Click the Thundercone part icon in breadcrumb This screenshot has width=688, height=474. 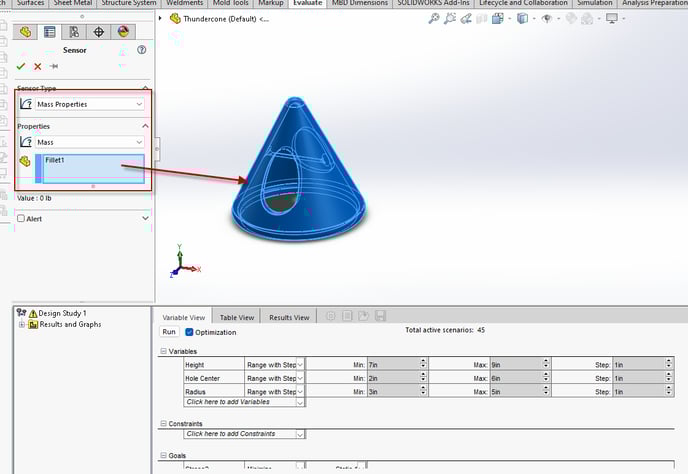pyautogui.click(x=175, y=18)
